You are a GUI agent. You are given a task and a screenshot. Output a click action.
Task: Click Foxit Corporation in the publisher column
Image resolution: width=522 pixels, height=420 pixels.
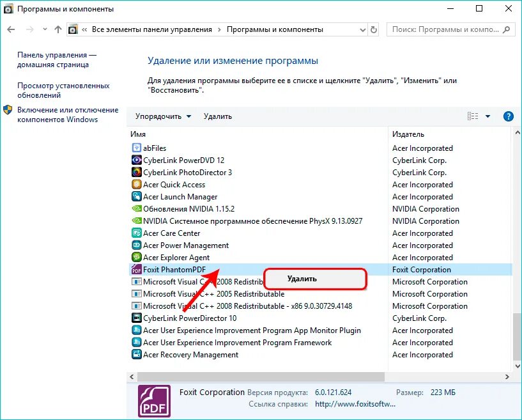tap(422, 270)
